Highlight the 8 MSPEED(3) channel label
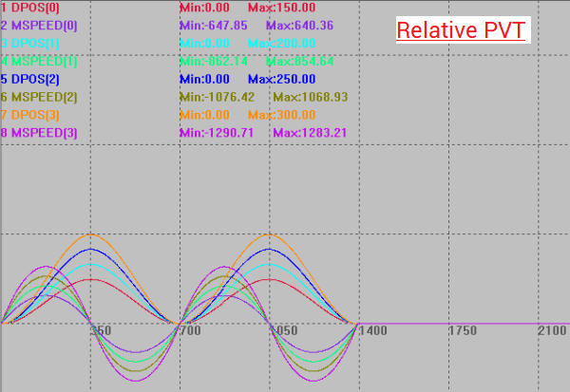 pyautogui.click(x=40, y=133)
